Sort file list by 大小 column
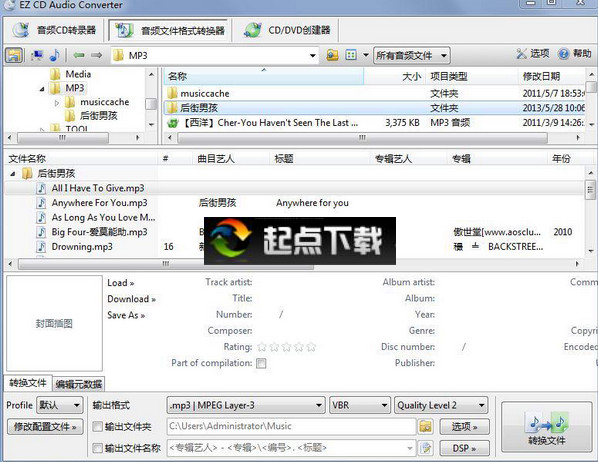Image resolution: width=598 pixels, height=462 pixels. [394, 76]
